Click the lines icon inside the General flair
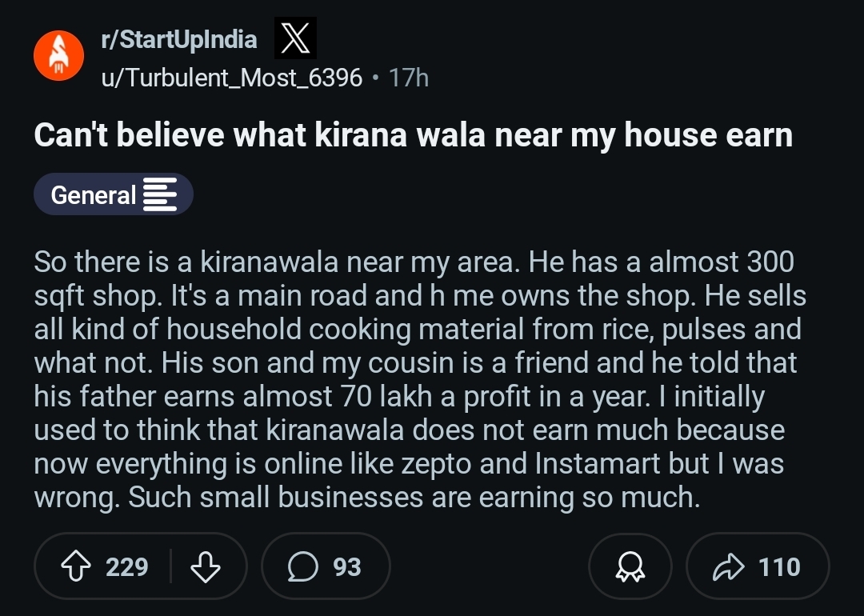 tap(159, 194)
